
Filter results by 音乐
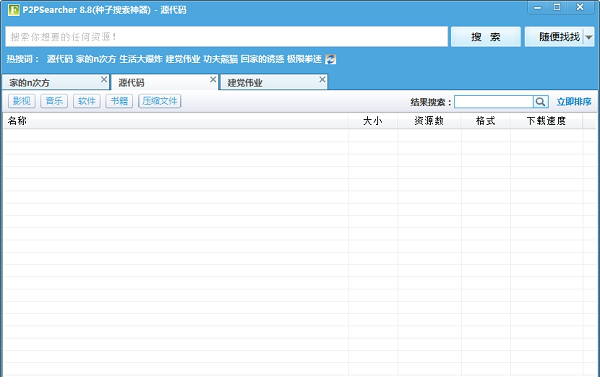coord(54,101)
